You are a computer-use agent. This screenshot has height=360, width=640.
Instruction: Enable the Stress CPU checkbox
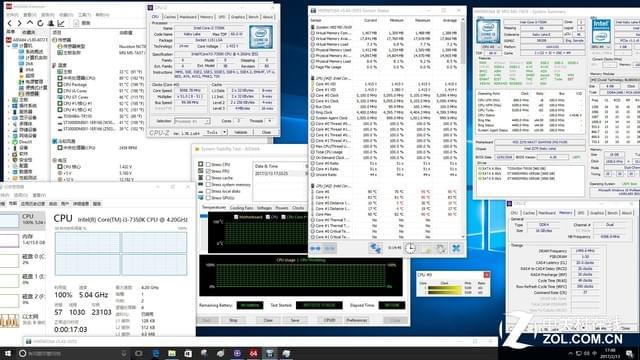(x=208, y=164)
